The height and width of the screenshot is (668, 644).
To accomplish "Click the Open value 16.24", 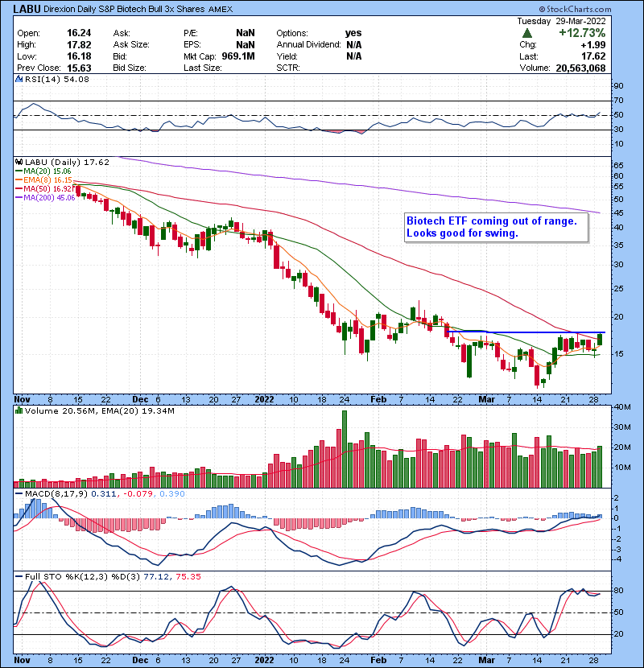I will [79, 33].
